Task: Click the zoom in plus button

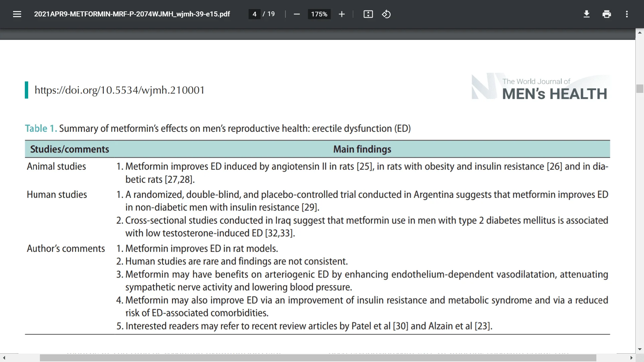Action: 341,14
